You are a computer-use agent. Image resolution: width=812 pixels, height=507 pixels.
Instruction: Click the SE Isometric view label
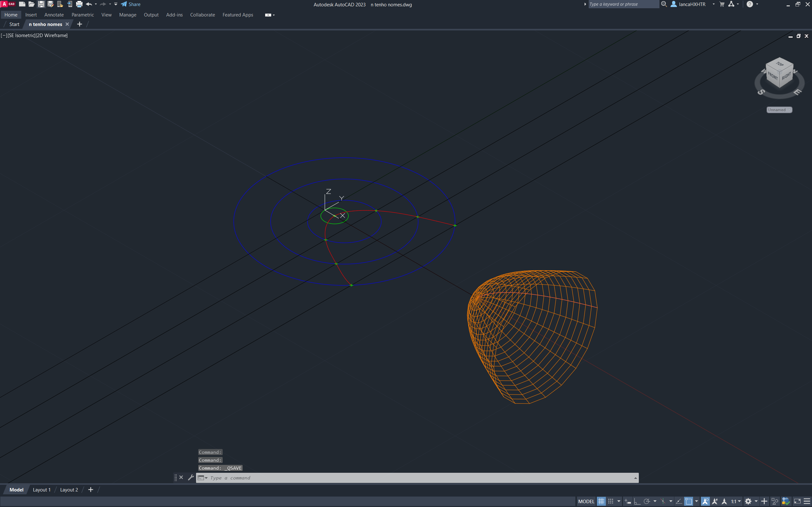[x=22, y=35]
